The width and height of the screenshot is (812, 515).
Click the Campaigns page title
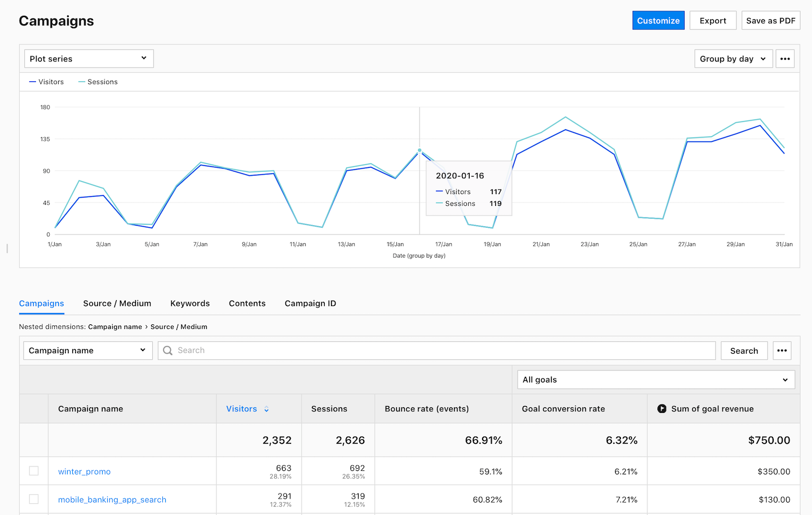[56, 21]
